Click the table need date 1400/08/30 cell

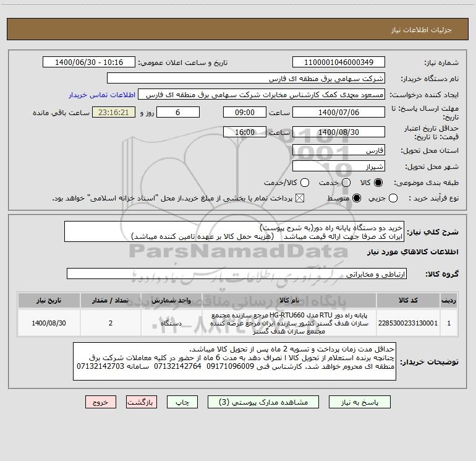[x=49, y=323]
